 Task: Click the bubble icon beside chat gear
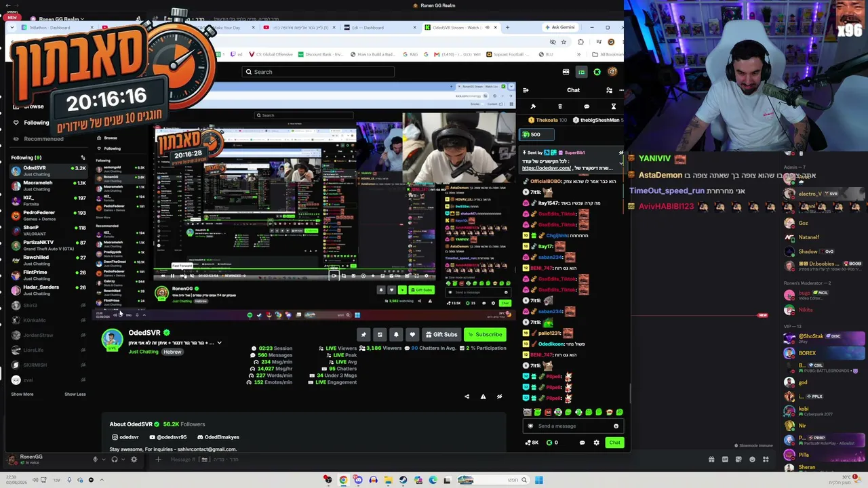(x=582, y=443)
